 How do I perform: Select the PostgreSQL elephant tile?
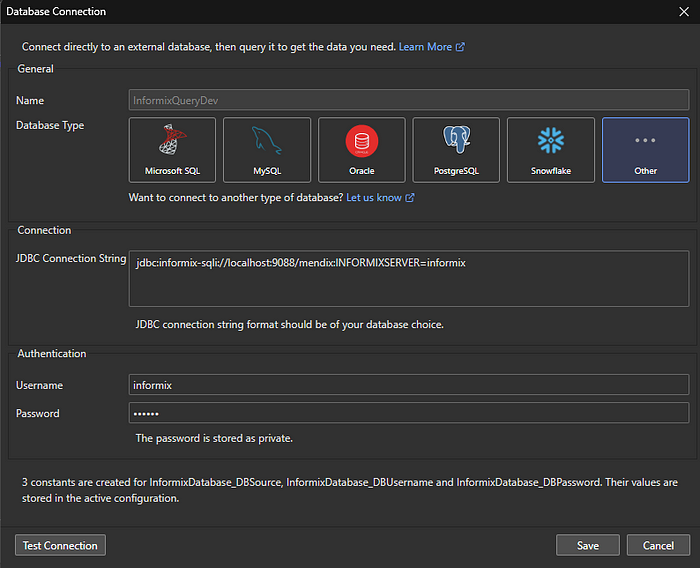(x=456, y=150)
